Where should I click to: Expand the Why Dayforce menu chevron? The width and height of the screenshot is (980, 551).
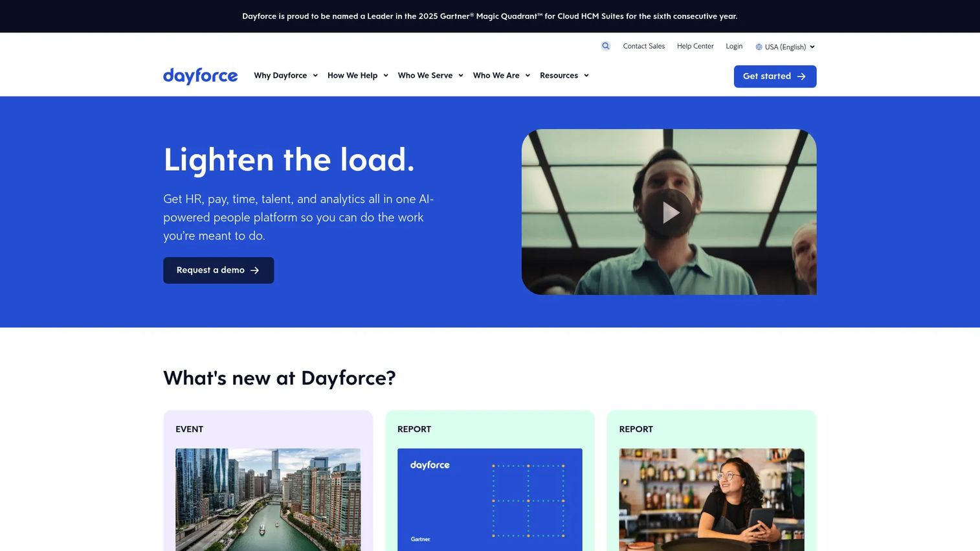315,76
